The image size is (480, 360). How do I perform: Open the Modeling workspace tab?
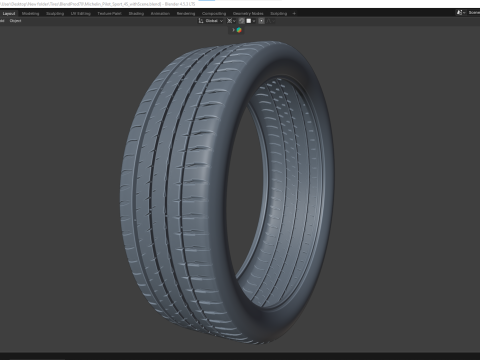(30, 14)
